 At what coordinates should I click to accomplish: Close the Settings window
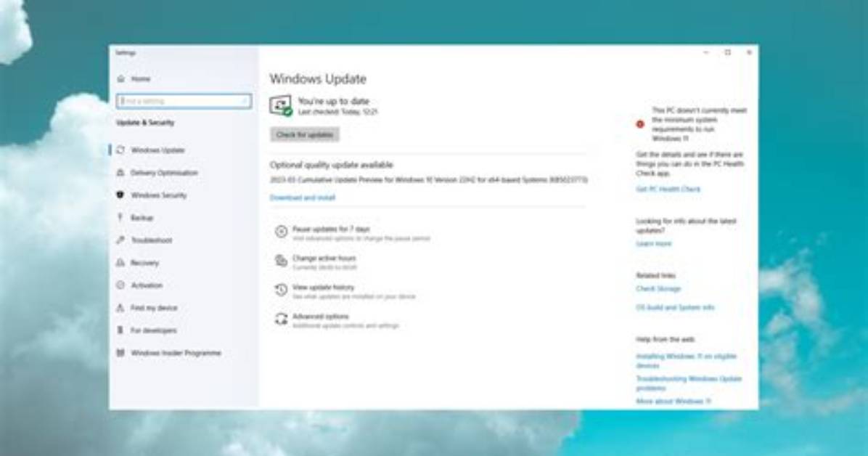point(749,52)
